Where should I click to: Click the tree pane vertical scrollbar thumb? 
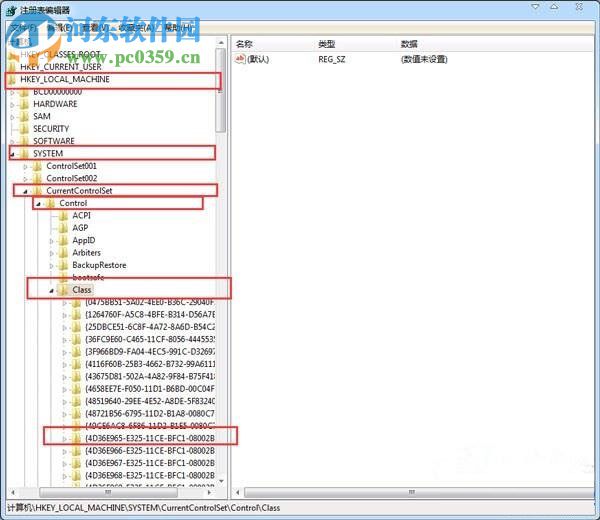(221, 90)
